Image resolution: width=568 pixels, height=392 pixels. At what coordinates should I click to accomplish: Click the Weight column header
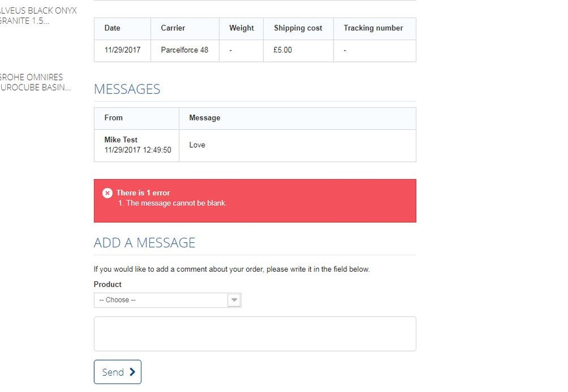pyautogui.click(x=241, y=28)
